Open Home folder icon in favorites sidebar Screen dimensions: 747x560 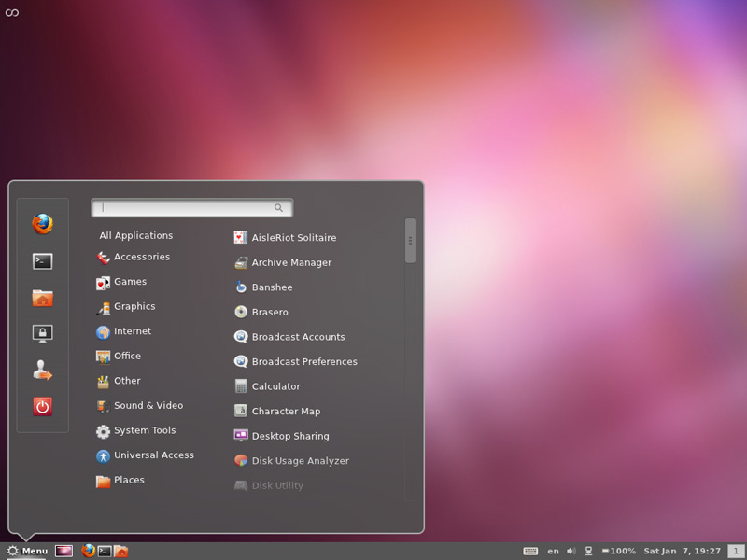(42, 298)
